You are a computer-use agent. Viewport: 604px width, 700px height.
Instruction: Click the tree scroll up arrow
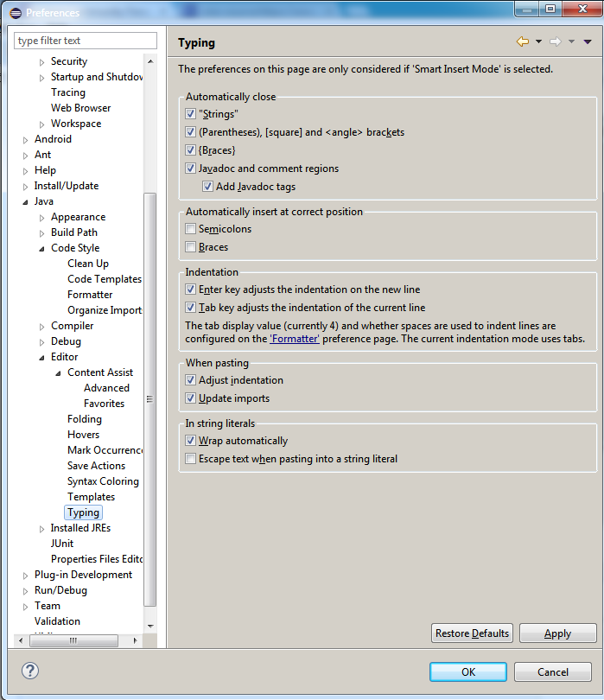coord(150,61)
